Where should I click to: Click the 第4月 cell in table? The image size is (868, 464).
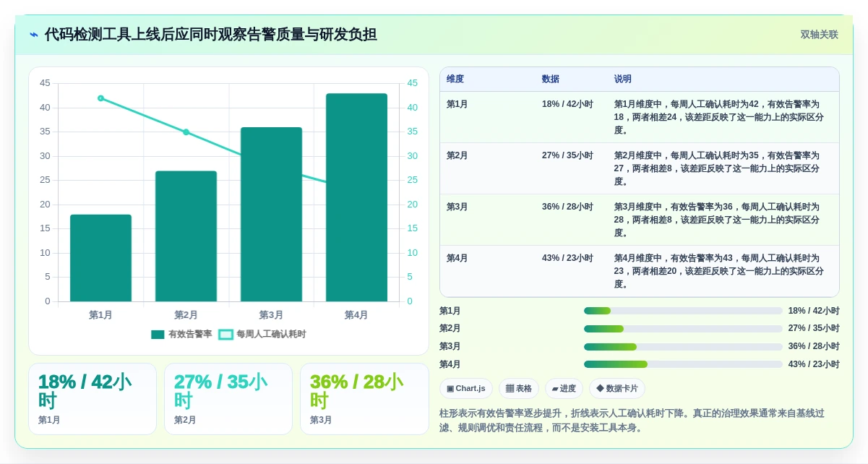click(x=457, y=258)
